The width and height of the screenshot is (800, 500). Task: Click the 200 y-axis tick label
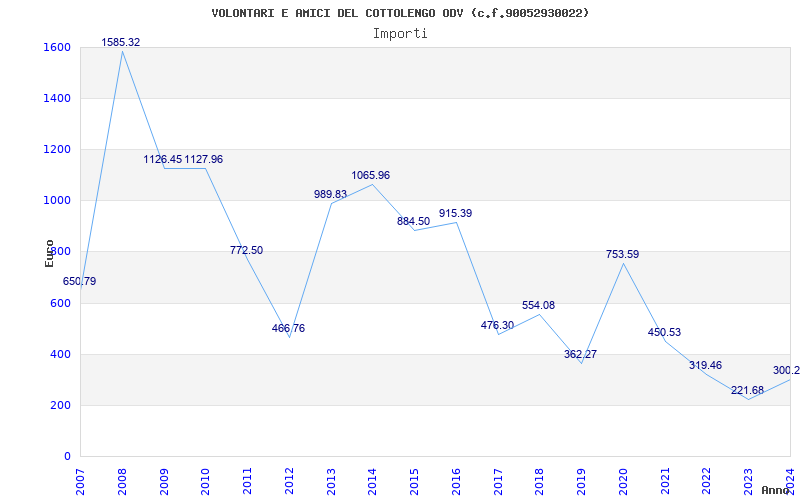coord(58,405)
